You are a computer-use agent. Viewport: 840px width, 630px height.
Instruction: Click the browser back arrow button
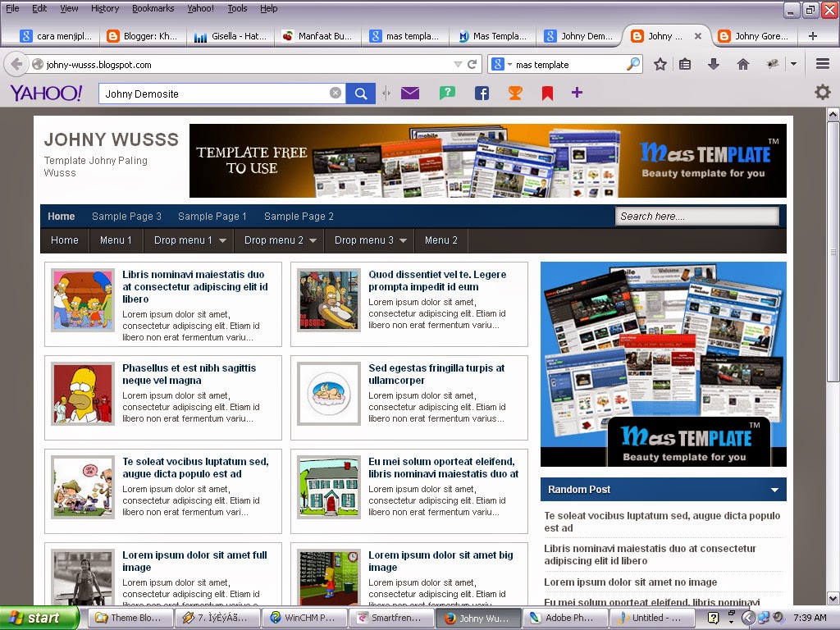16,64
